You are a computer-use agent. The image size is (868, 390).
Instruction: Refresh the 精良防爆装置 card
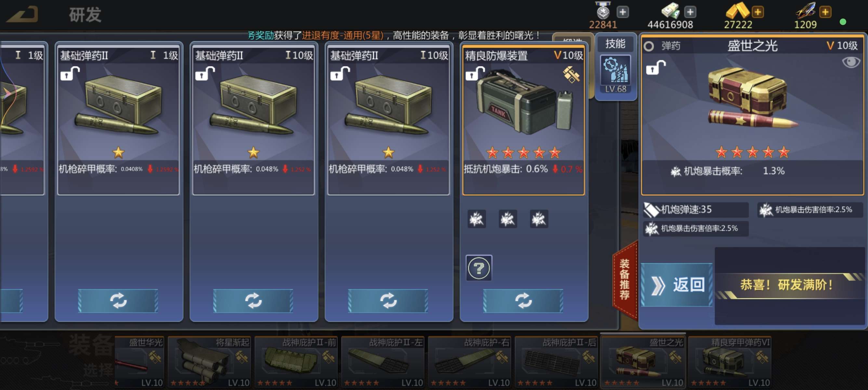click(523, 301)
